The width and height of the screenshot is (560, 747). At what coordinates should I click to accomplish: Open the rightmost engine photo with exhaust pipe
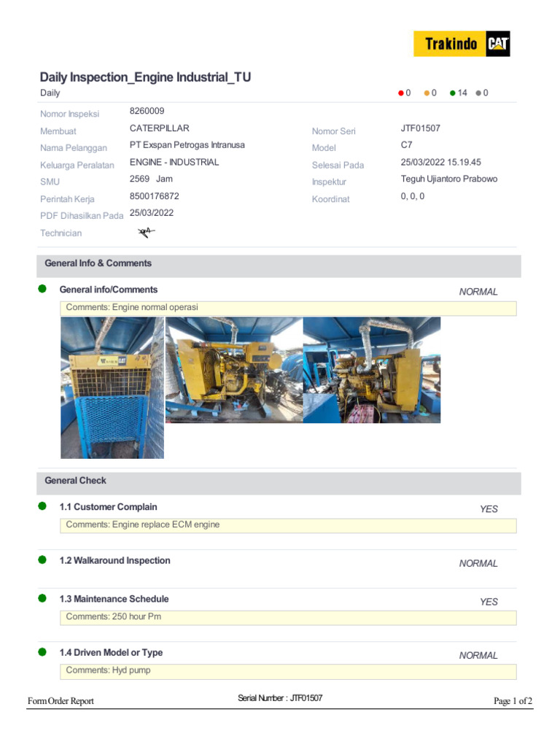[x=372, y=370]
